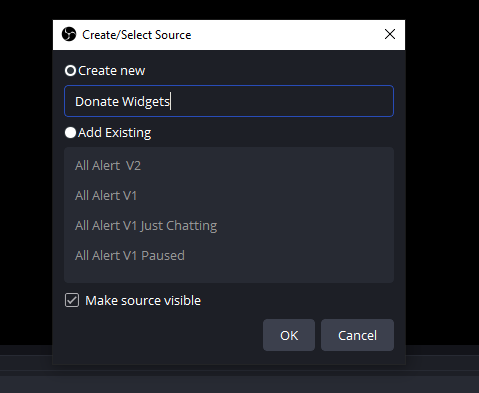Close the Create/Select Source dialog
The width and height of the screenshot is (479, 393).
pyautogui.click(x=390, y=34)
